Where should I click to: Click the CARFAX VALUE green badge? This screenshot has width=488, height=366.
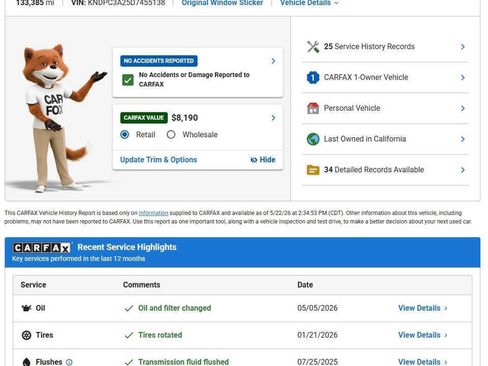144,118
